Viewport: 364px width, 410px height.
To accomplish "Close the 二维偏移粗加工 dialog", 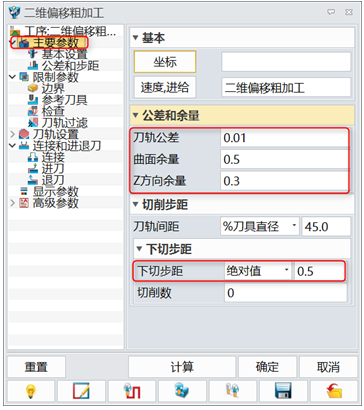I will (349, 12).
